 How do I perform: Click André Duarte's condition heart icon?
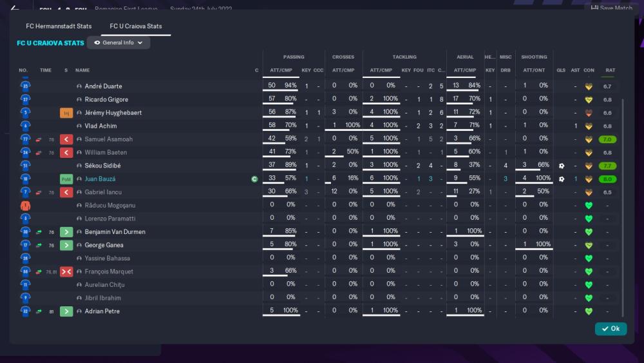[588, 86]
